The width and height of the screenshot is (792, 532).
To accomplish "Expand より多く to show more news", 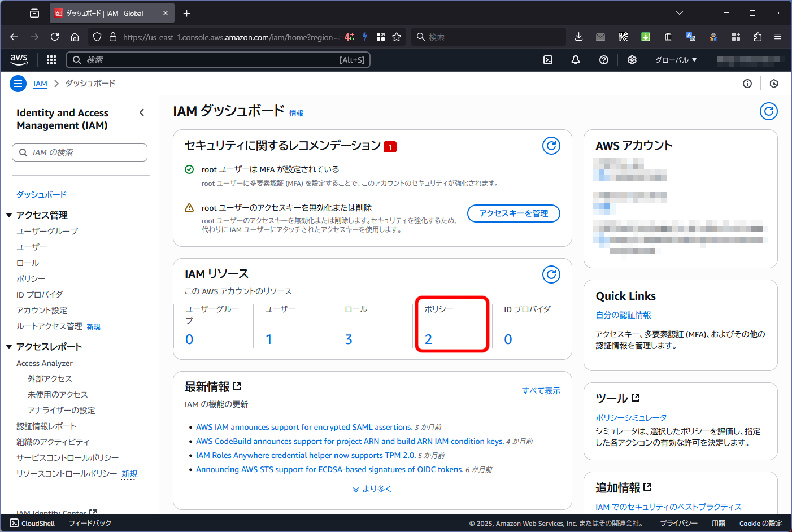I will click(372, 489).
